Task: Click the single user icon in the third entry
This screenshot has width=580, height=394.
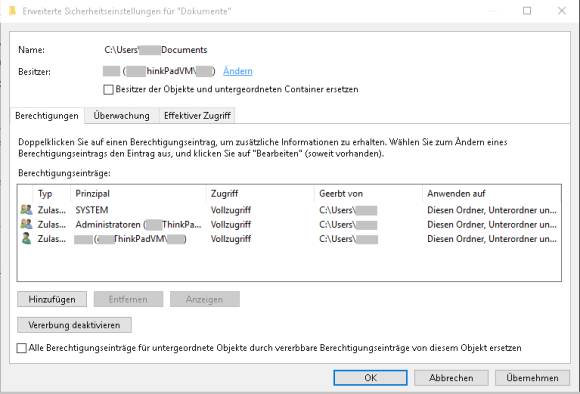Action: pos(26,239)
